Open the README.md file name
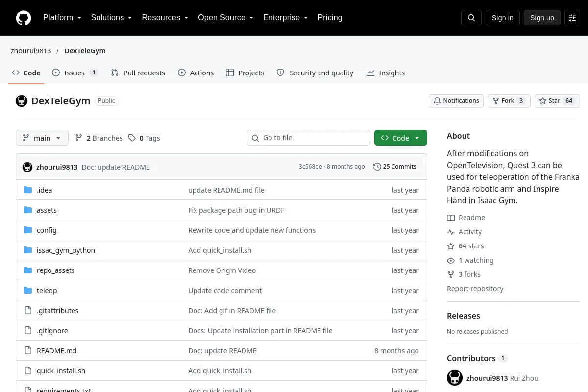The width and height of the screenshot is (588, 392). 57,351
